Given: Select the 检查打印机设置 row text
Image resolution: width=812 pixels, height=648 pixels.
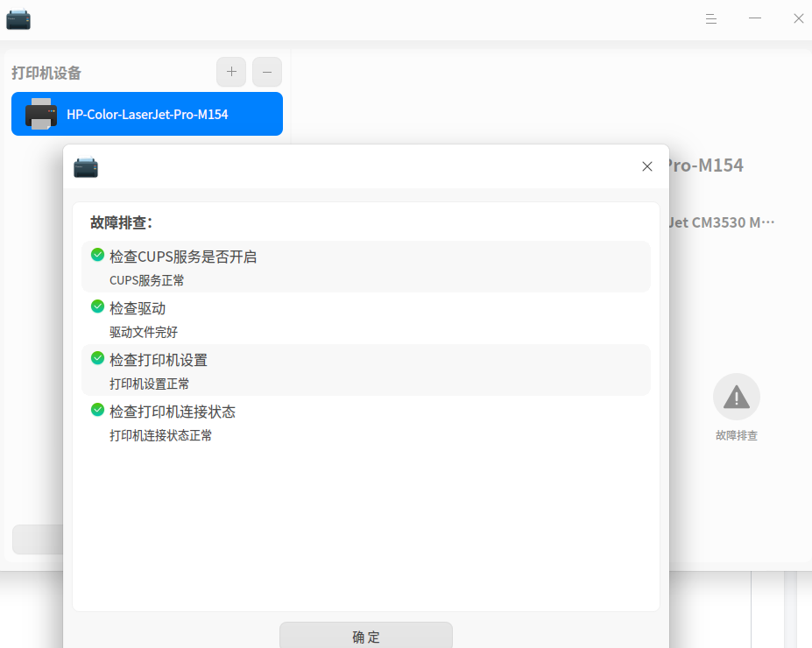Looking at the screenshot, I should coord(159,360).
